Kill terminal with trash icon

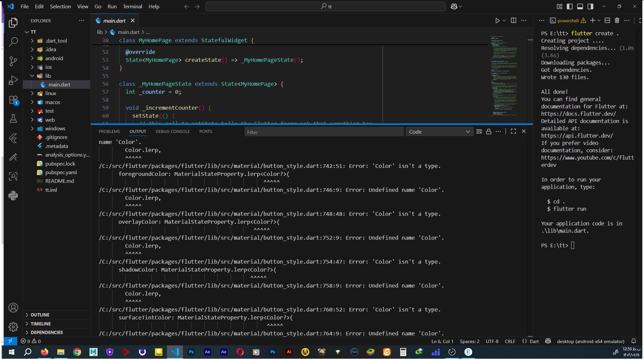coord(617,21)
